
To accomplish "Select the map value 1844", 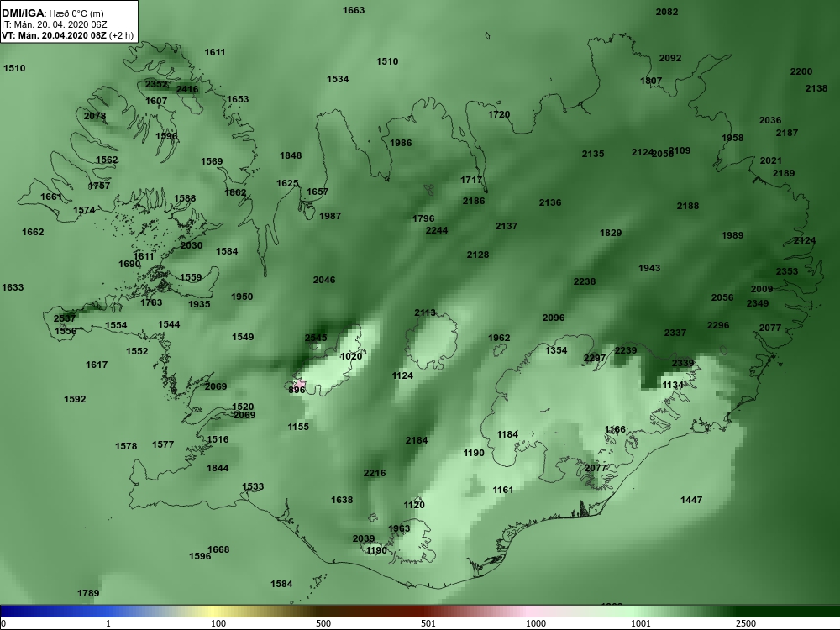I will click(218, 468).
